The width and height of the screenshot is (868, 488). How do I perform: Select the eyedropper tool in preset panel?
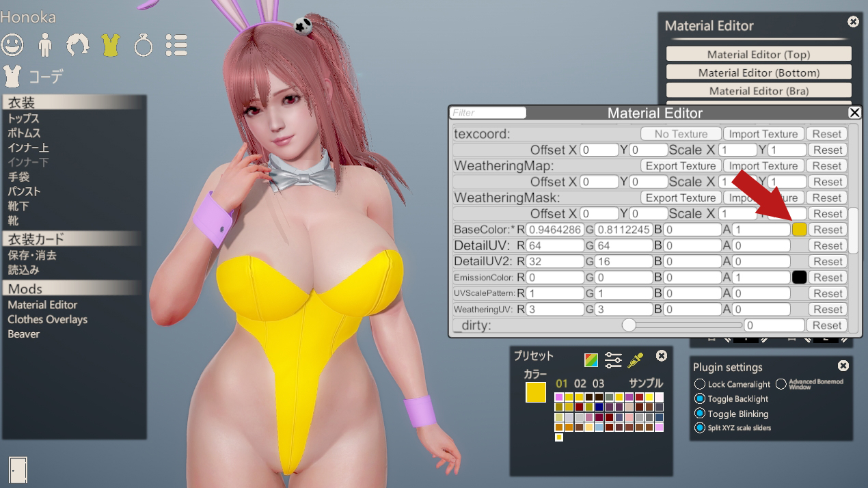tap(636, 359)
